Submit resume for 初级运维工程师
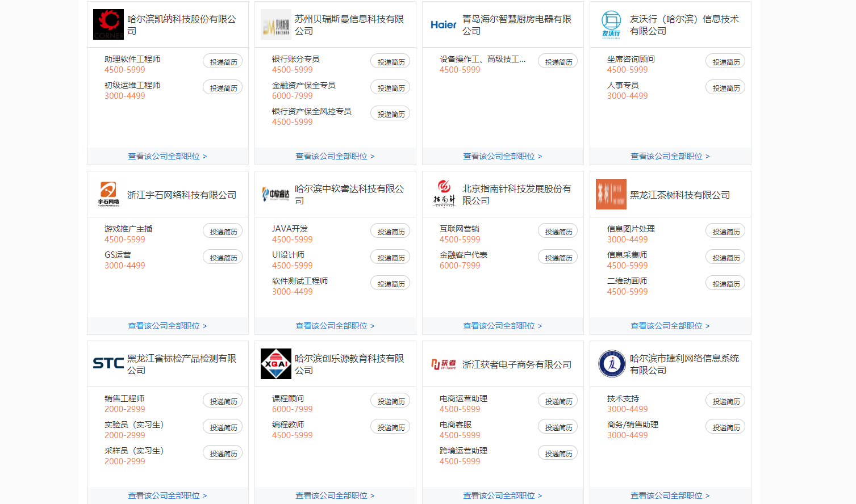This screenshot has width=856, height=504. (x=223, y=87)
